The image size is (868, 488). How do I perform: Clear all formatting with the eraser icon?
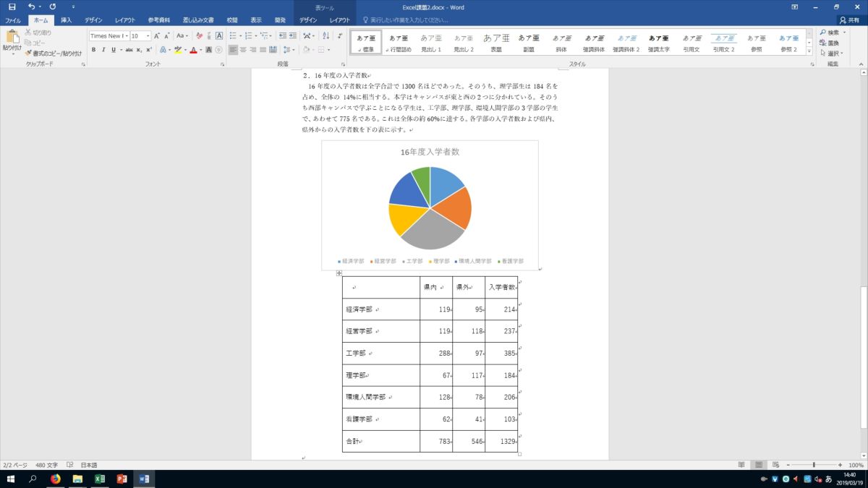198,35
